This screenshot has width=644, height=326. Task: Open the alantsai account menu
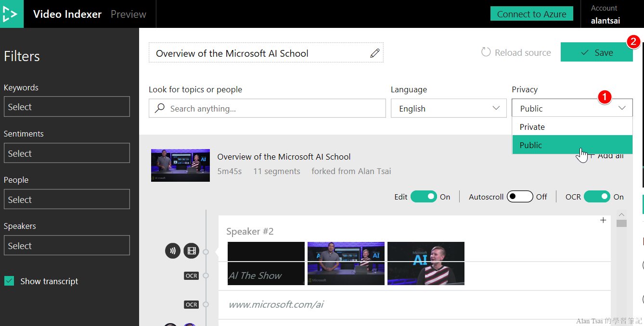click(605, 14)
